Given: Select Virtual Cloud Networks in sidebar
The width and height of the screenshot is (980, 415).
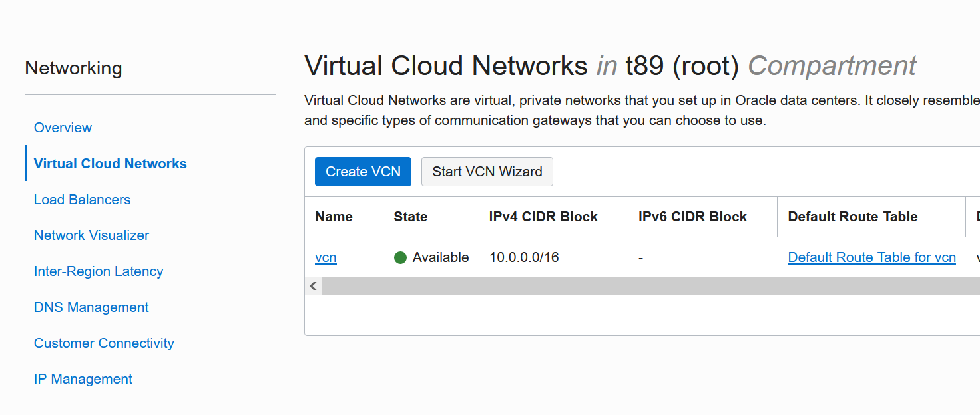Looking at the screenshot, I should coord(110,164).
